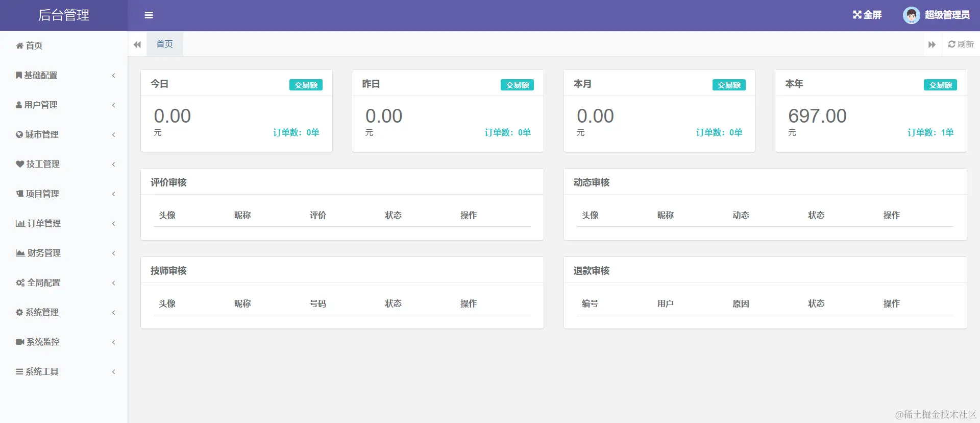Click the 后台管理 logo title
The width and height of the screenshot is (980, 423).
[64, 15]
